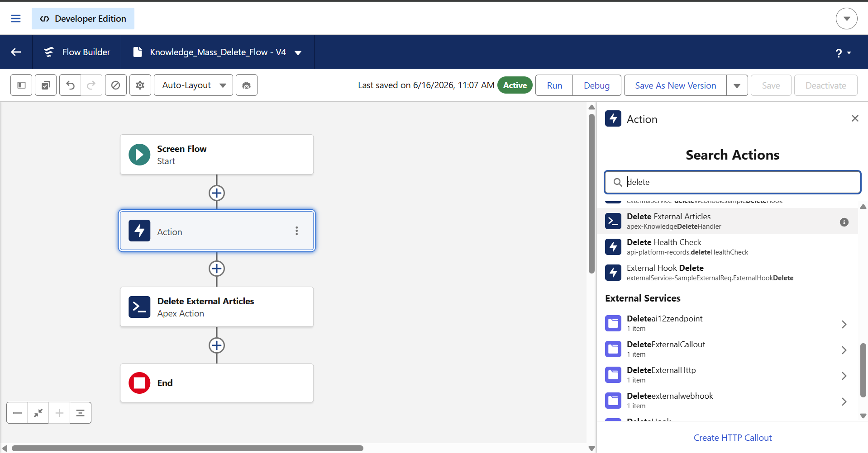The image size is (868, 453).
Task: Expand DeleteExternalHttp external service
Action: pyautogui.click(x=844, y=376)
